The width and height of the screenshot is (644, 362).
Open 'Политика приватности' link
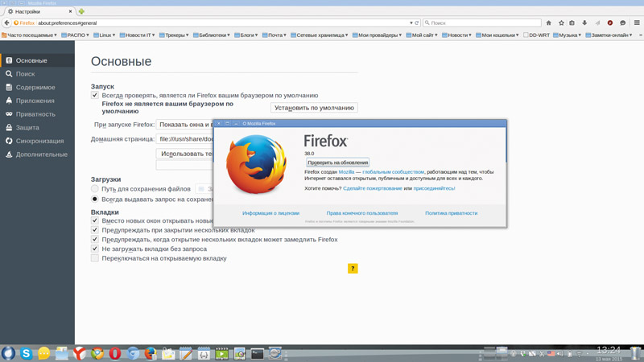click(451, 213)
